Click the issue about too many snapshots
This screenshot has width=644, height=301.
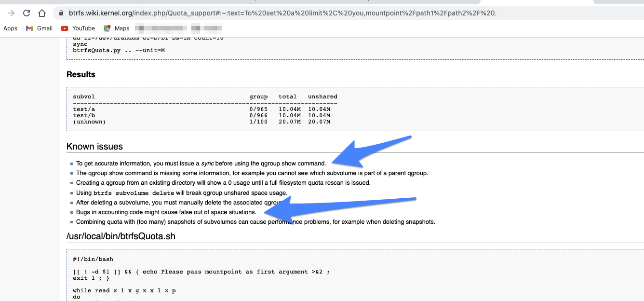pos(255,222)
